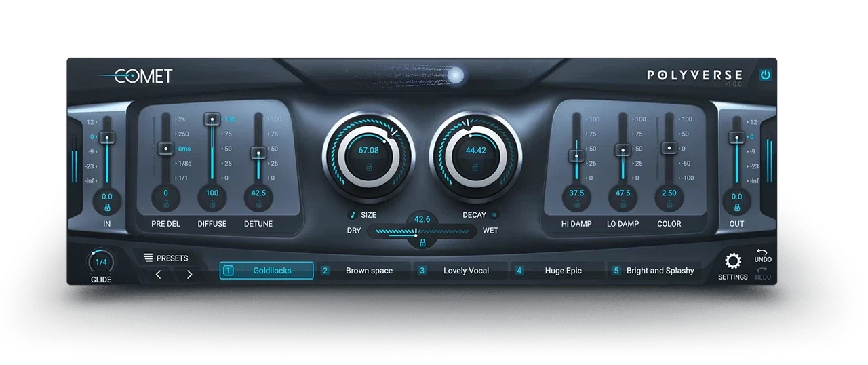
Task: Click the PRE DEL value field 0
Action: tap(165, 193)
